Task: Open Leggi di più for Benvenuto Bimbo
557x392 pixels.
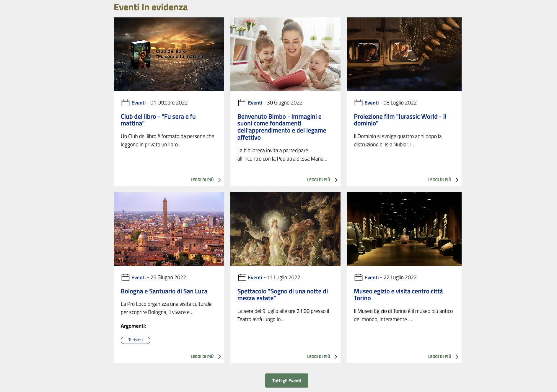Action: 318,180
